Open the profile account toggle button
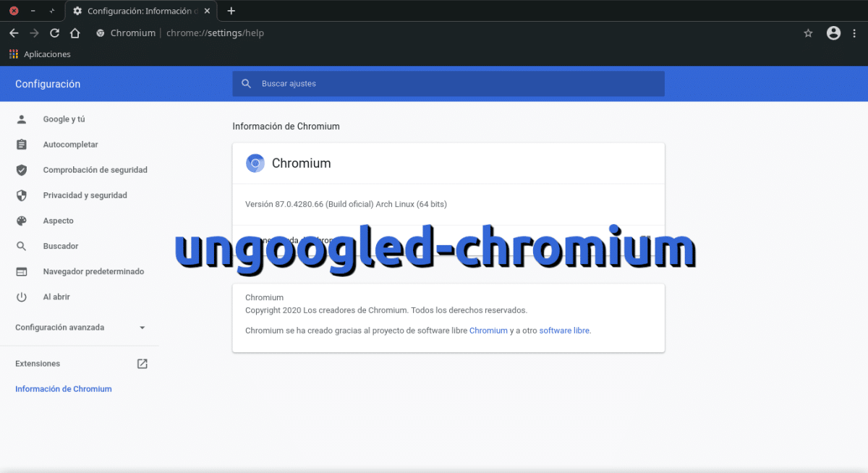 point(833,33)
